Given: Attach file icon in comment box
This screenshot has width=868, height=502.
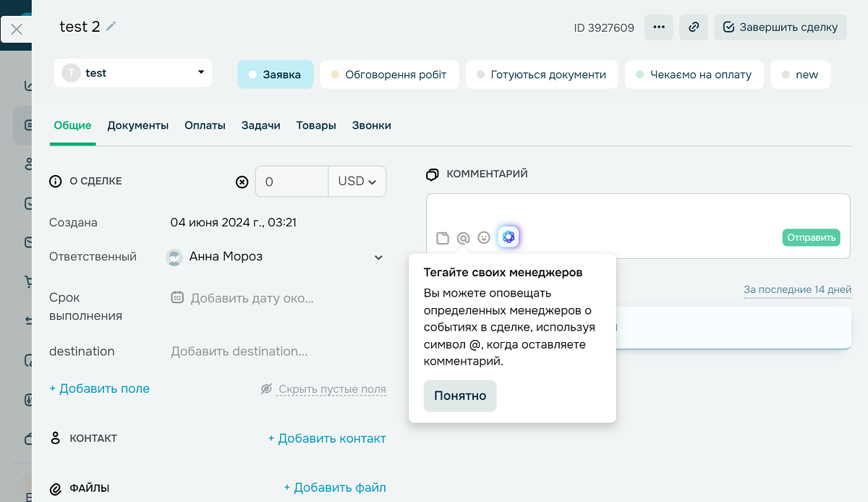Looking at the screenshot, I should 443,238.
